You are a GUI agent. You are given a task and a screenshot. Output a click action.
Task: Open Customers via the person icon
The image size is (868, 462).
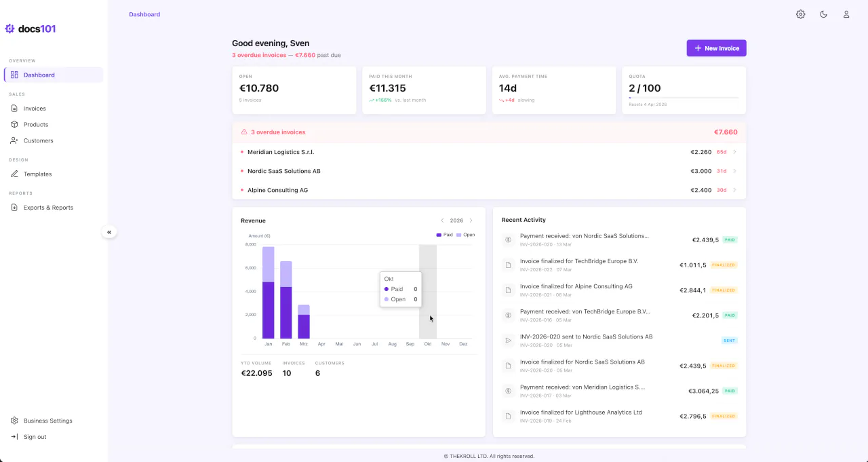15,140
